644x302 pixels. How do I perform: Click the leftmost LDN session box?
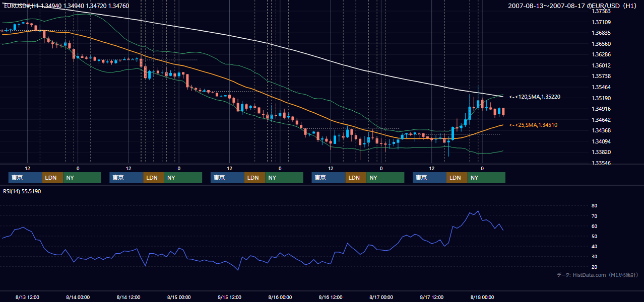(x=52, y=178)
